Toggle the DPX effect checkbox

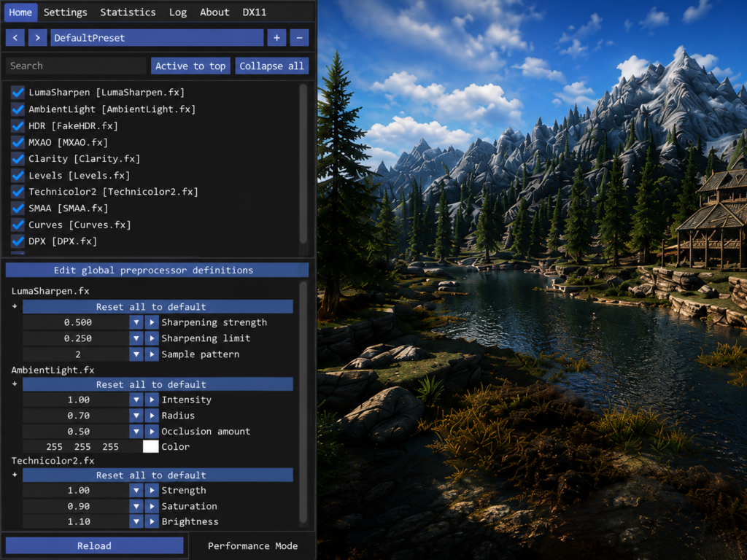tap(18, 241)
